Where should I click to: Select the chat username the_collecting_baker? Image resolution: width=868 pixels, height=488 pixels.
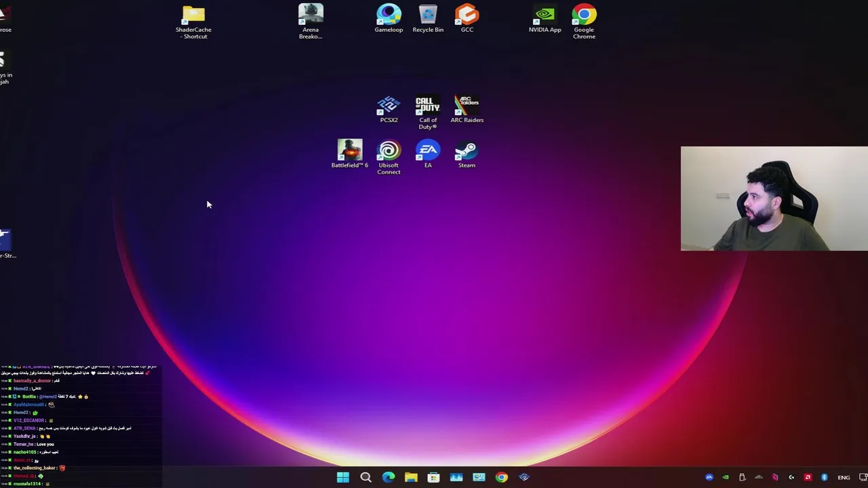point(35,468)
